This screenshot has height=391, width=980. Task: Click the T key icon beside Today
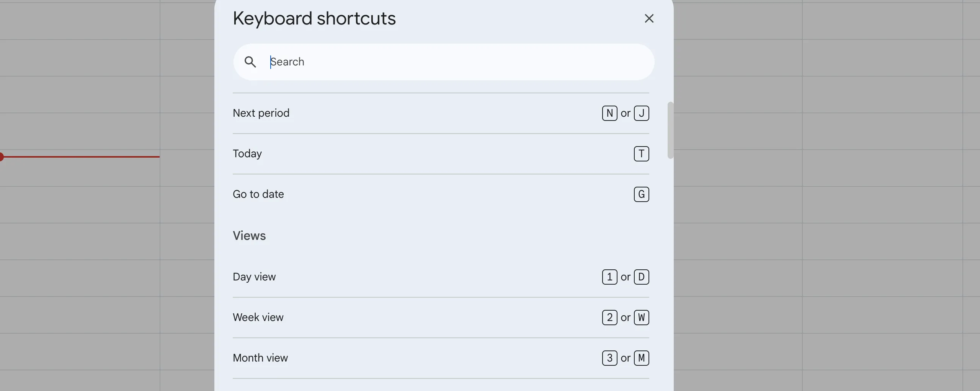(642, 154)
